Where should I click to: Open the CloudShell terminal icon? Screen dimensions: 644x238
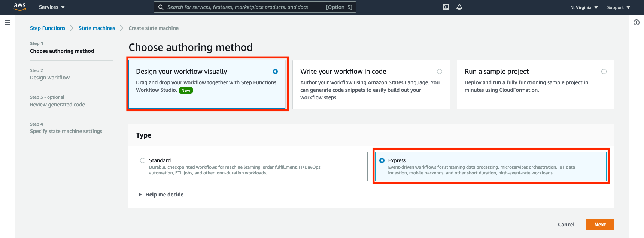446,7
